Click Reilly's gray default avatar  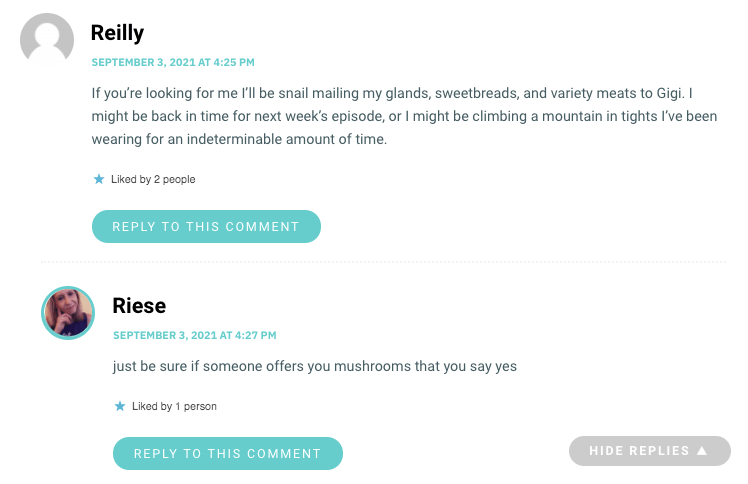tap(47, 40)
